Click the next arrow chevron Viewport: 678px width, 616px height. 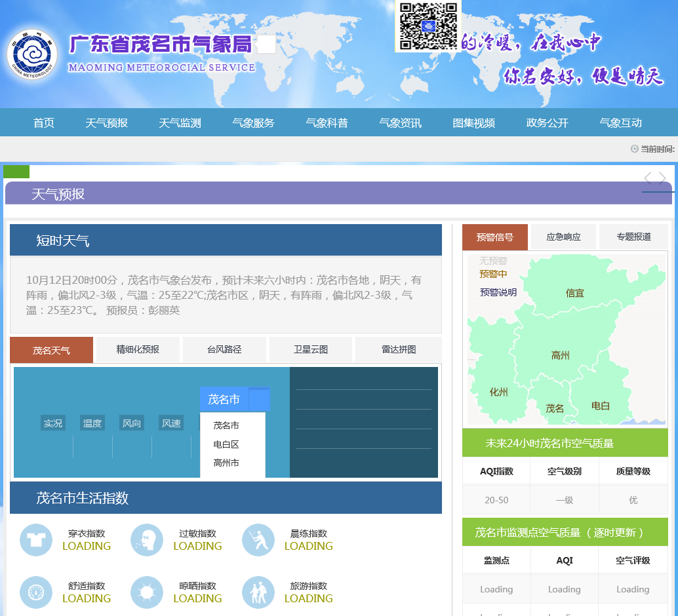662,178
